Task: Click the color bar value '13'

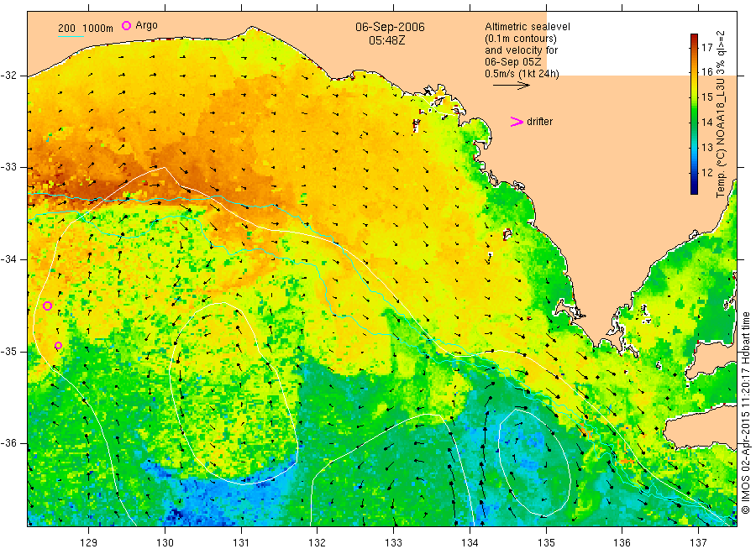Action: pyautogui.click(x=706, y=147)
